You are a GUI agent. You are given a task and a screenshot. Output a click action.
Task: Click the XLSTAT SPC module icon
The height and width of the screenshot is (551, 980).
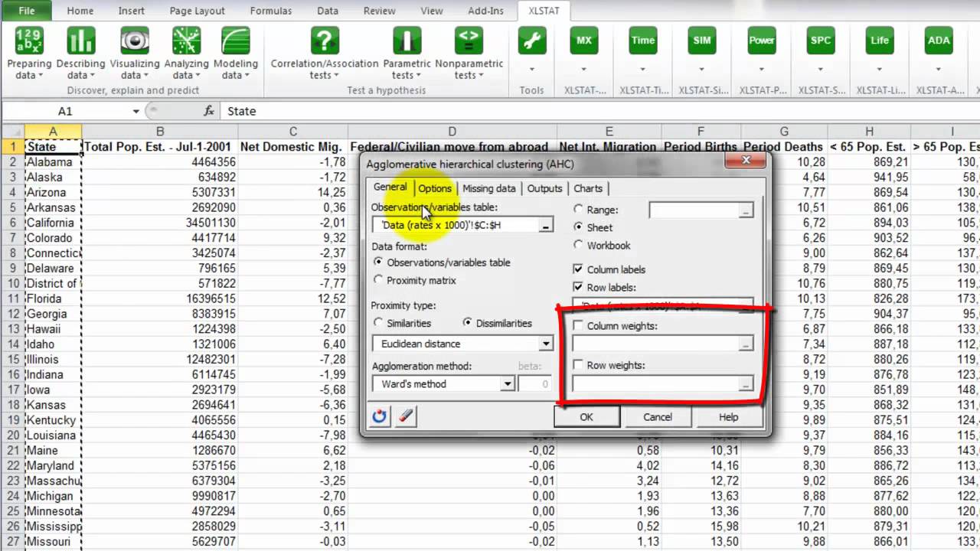tap(821, 41)
